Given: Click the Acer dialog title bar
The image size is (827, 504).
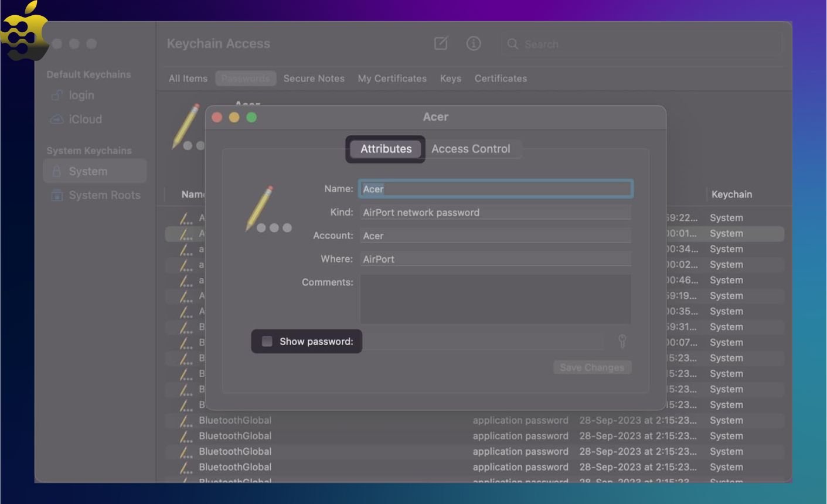Looking at the screenshot, I should coord(435,117).
